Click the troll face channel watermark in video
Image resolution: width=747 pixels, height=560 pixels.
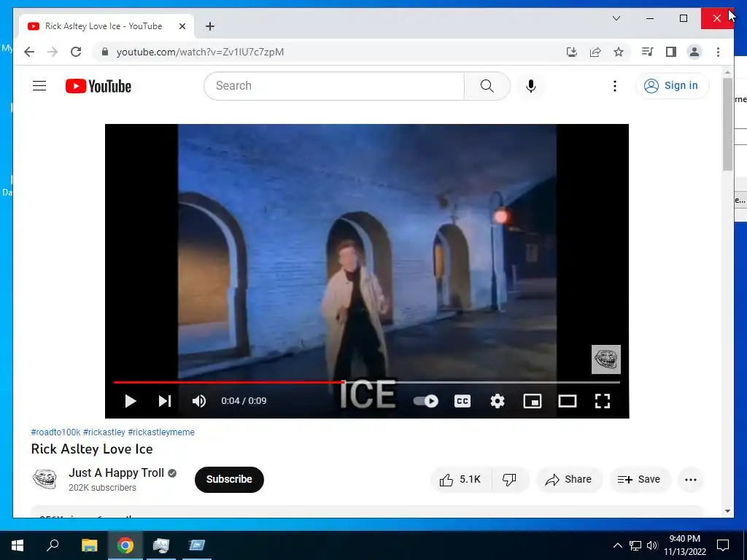[606, 359]
